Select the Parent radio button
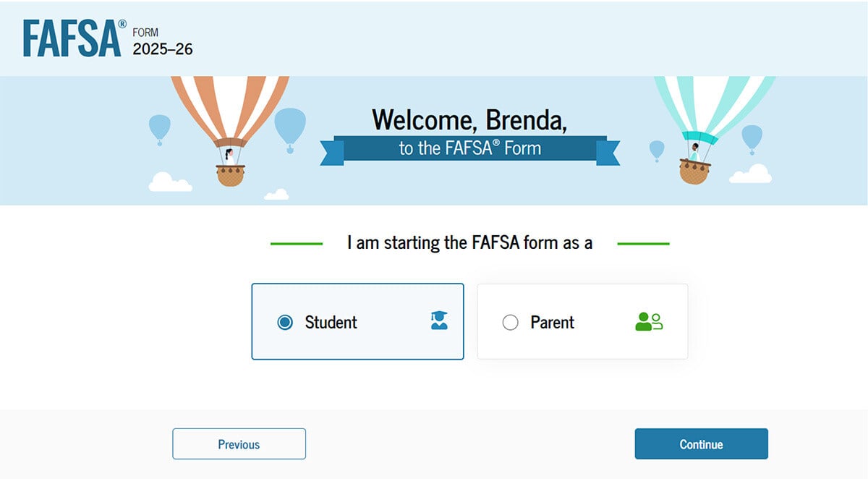 [511, 321]
